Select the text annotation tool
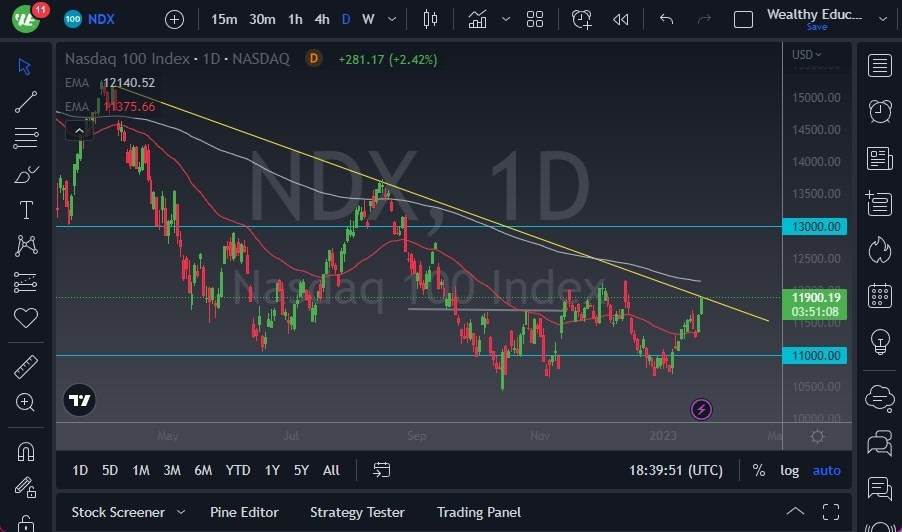The width and height of the screenshot is (902, 532). tap(25, 210)
